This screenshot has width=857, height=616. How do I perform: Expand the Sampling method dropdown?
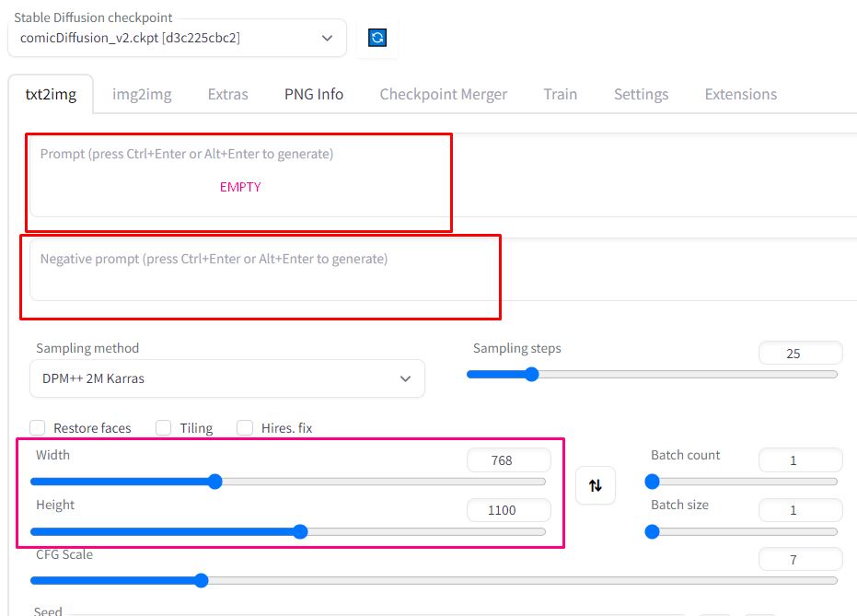pyautogui.click(x=226, y=378)
